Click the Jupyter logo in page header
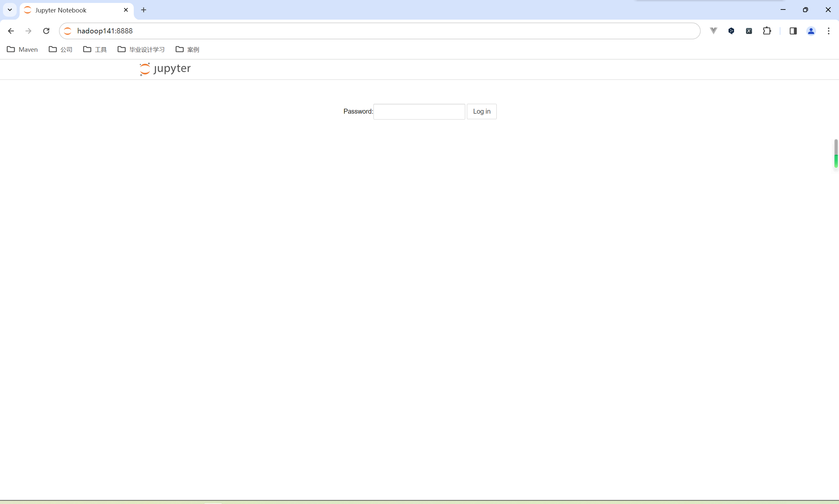Viewport: 839px width, 504px height. coord(165,69)
